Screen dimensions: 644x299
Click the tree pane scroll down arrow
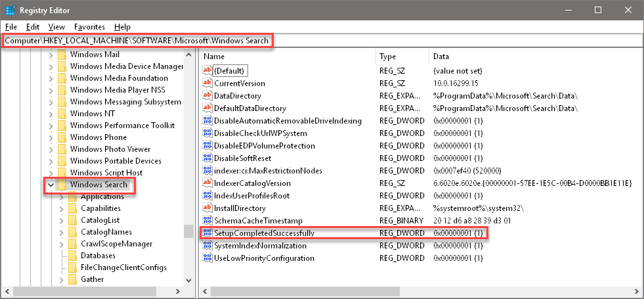[x=188, y=280]
